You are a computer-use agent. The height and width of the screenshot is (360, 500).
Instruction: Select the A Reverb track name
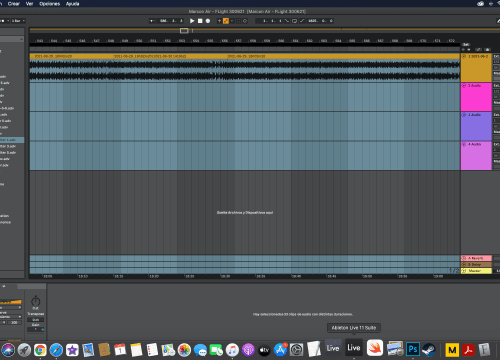point(476,258)
